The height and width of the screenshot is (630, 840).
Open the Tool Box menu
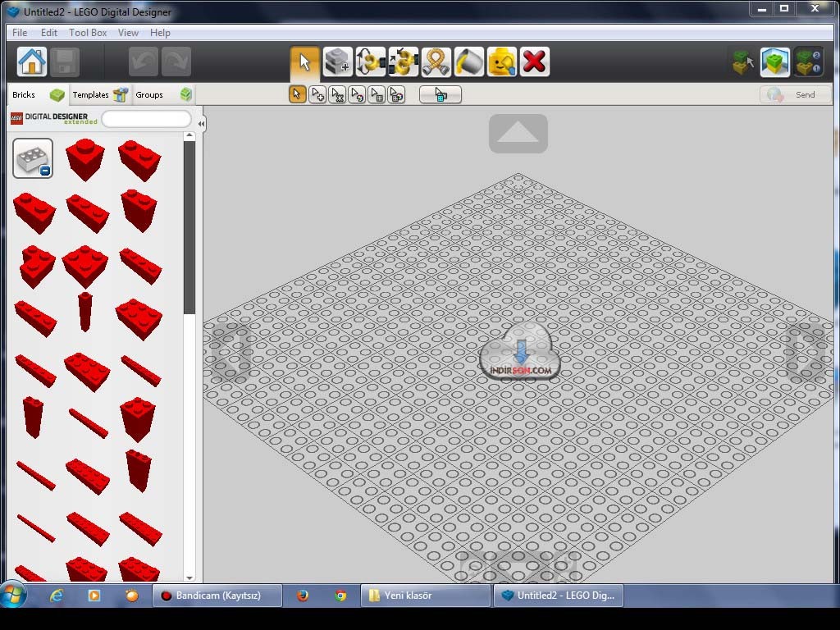[x=88, y=33]
